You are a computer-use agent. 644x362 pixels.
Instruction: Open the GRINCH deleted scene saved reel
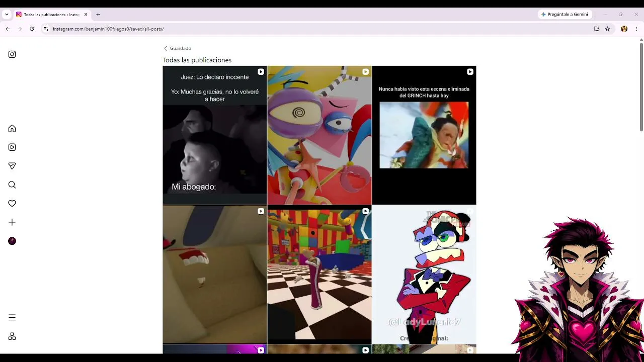click(x=424, y=135)
